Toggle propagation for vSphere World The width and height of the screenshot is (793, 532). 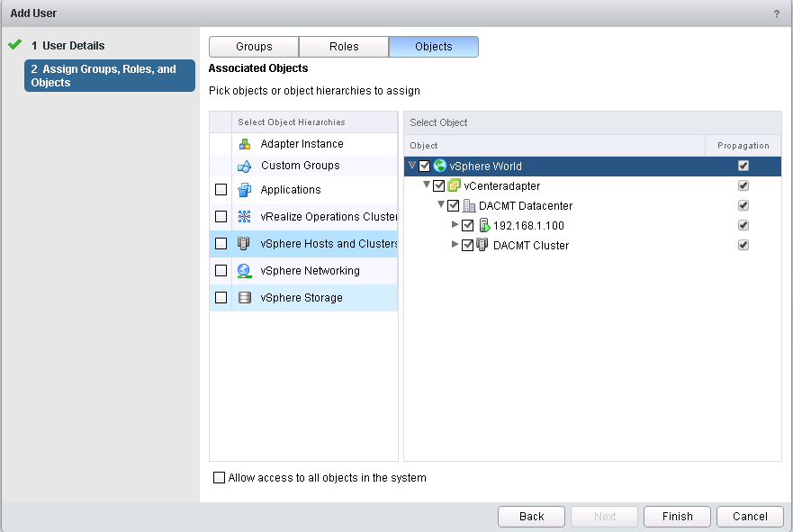(x=743, y=166)
